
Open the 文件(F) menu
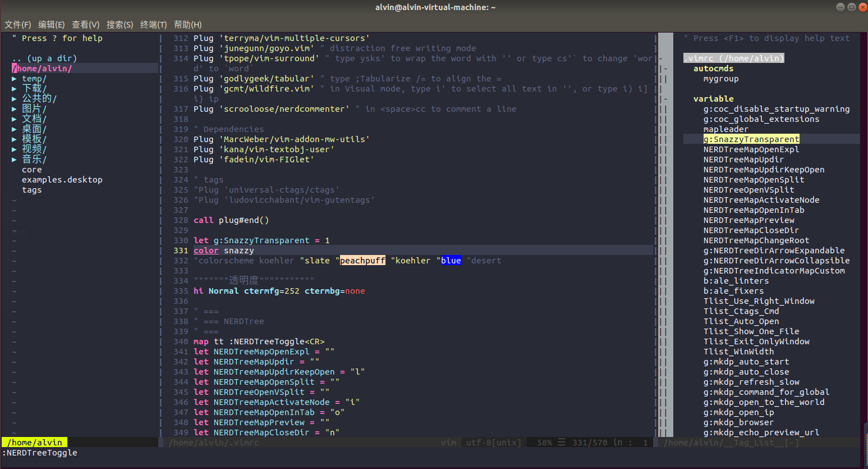pos(17,24)
